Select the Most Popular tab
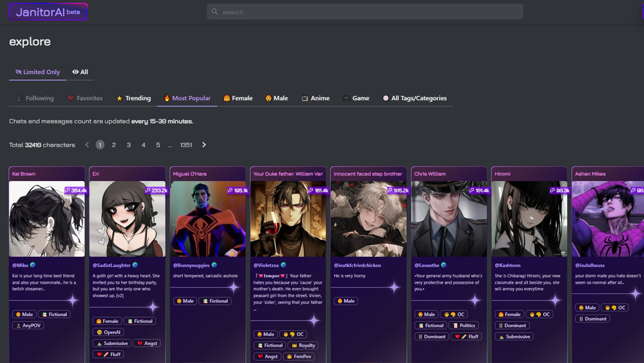644x363 pixels. [x=187, y=98]
